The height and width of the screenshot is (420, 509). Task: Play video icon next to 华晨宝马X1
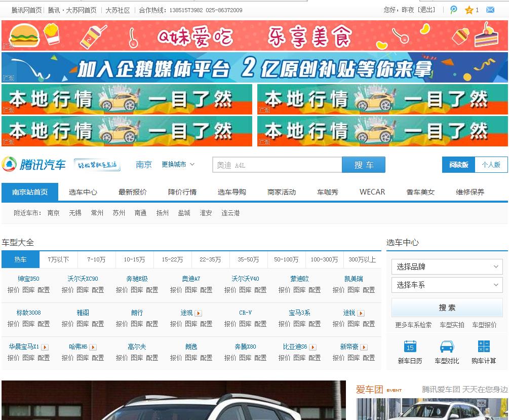(45, 347)
